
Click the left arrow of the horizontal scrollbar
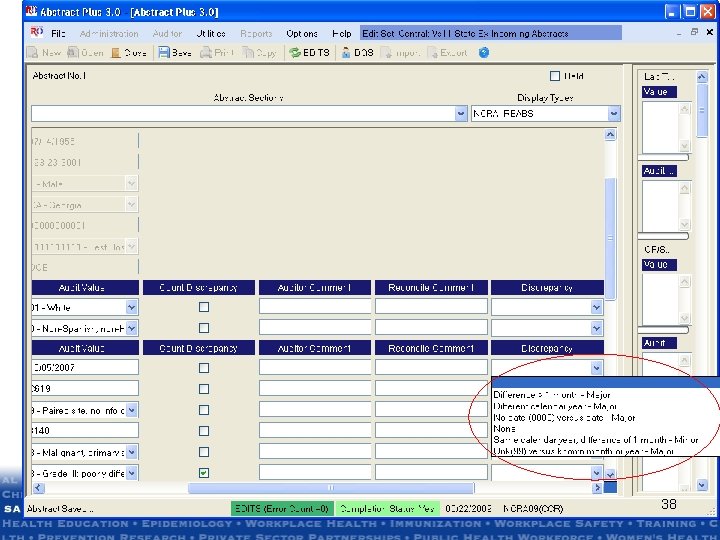(x=38, y=488)
